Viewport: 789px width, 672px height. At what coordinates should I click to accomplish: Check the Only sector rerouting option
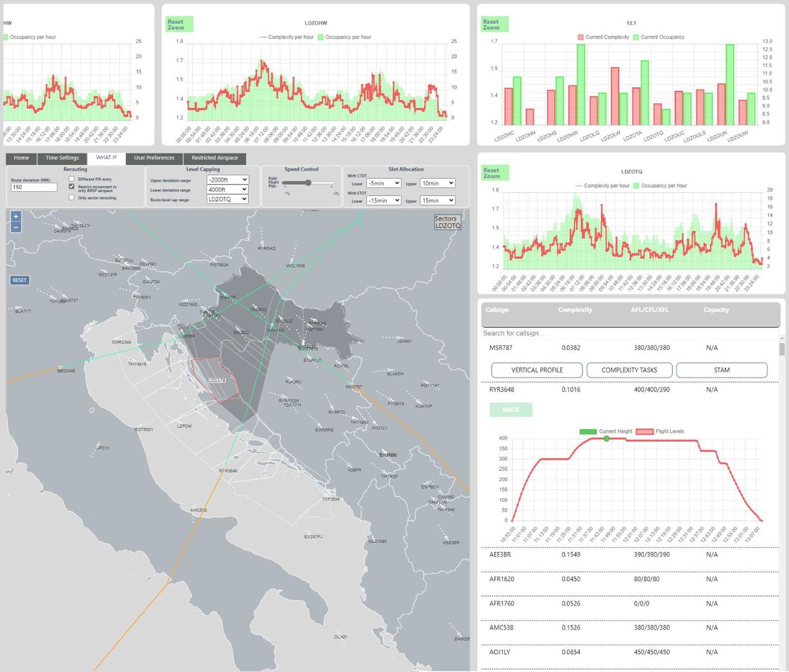(x=72, y=198)
